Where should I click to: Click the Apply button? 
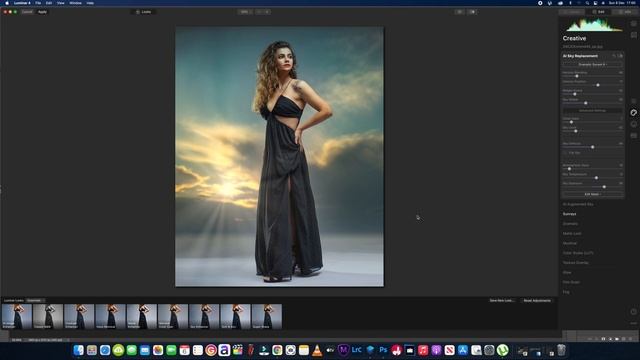click(x=42, y=12)
